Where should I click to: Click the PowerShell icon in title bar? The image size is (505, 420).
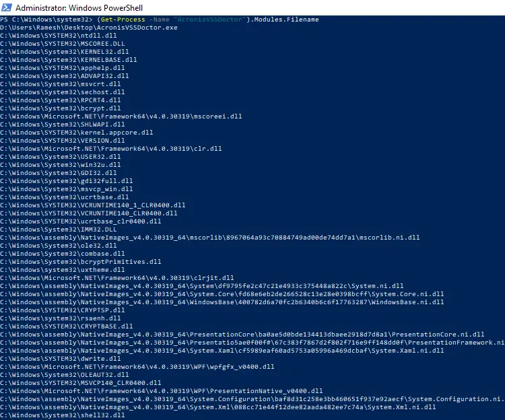point(7,7)
